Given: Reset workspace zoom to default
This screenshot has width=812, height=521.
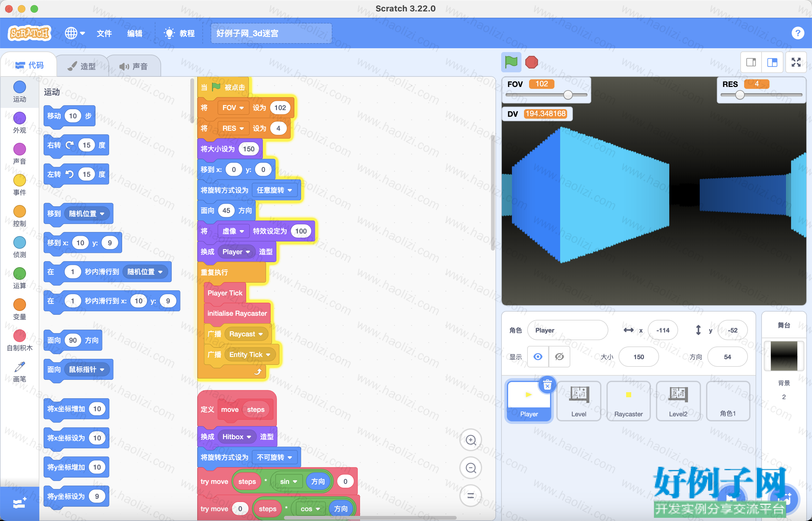Looking at the screenshot, I should tap(471, 496).
